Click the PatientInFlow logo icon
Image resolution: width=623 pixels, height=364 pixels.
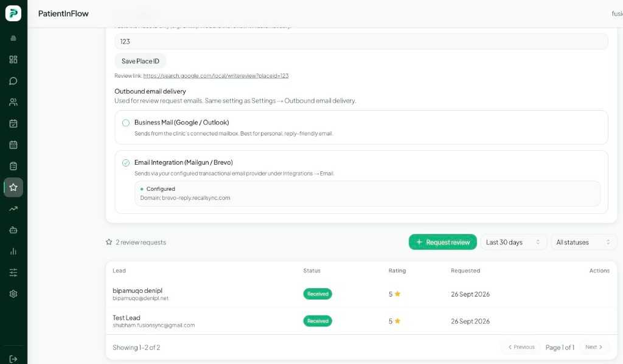pos(13,13)
